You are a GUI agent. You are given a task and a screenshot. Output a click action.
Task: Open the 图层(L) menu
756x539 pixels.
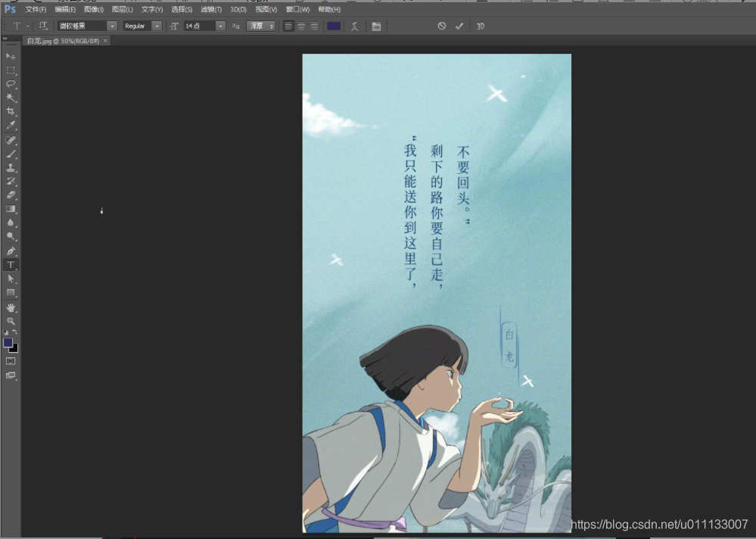coord(123,9)
